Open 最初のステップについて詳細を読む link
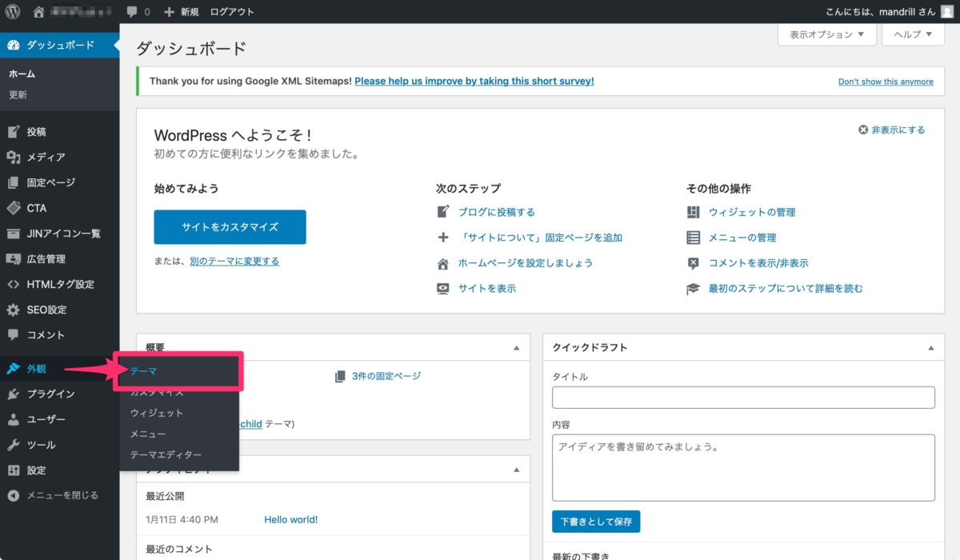Screen dimensions: 960x560 tap(786, 288)
